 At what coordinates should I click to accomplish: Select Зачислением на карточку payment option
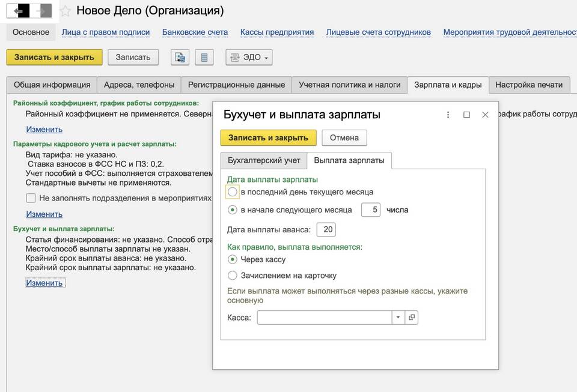[x=233, y=276]
